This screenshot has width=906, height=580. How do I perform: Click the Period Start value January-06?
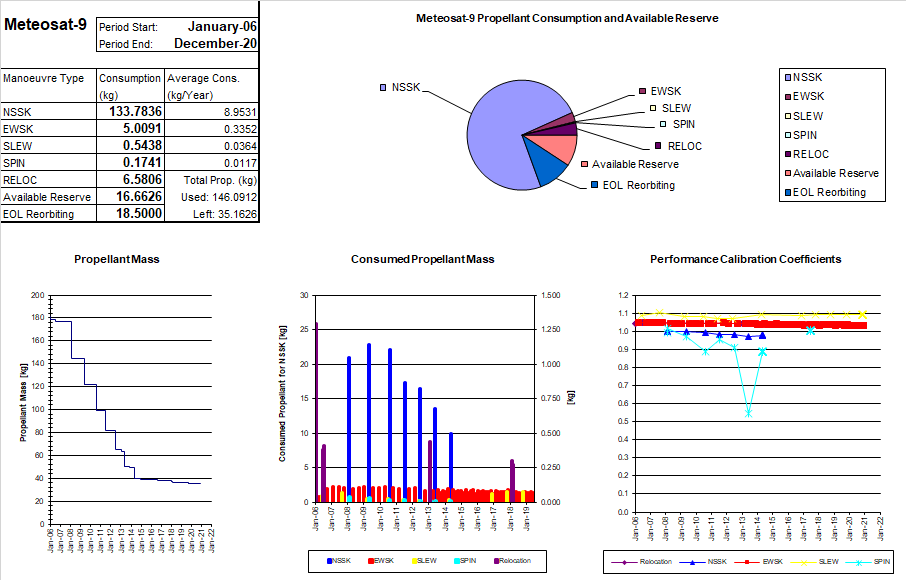pos(222,27)
